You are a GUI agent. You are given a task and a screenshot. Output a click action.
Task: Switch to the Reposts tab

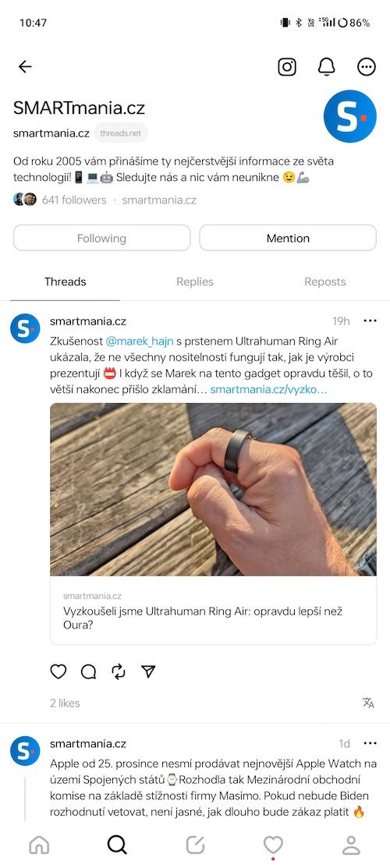(325, 282)
